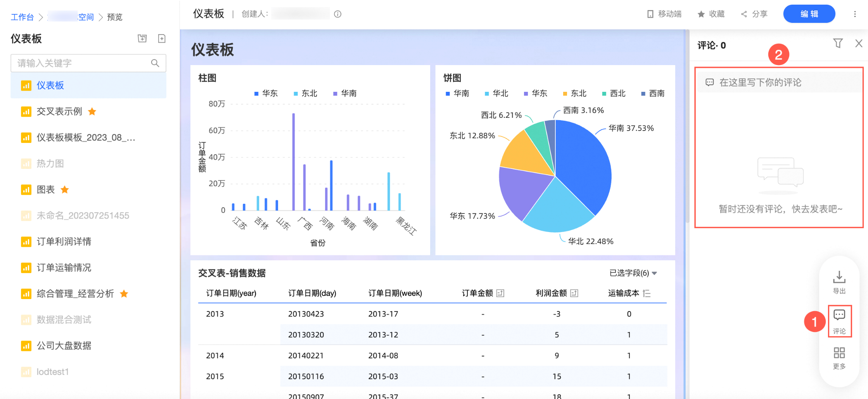The height and width of the screenshot is (399, 868).
Task: Click the star beside 图表
Action: [x=65, y=189]
